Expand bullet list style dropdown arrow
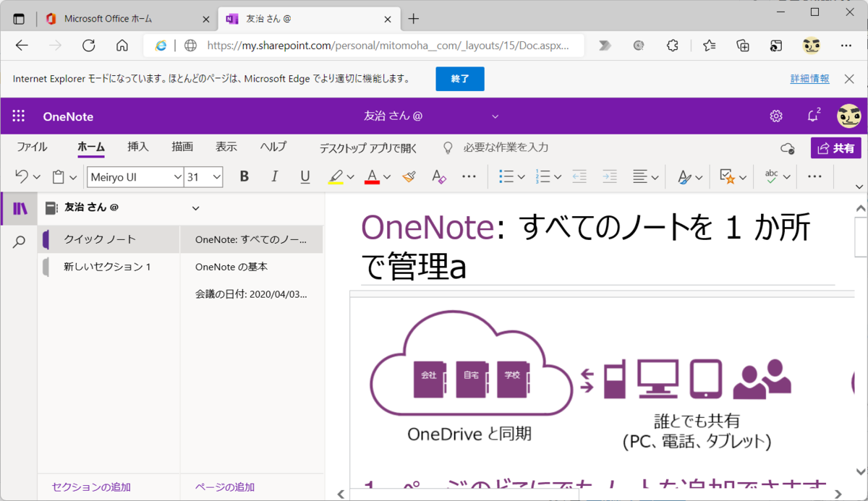Viewport: 868px width, 501px height. click(521, 177)
